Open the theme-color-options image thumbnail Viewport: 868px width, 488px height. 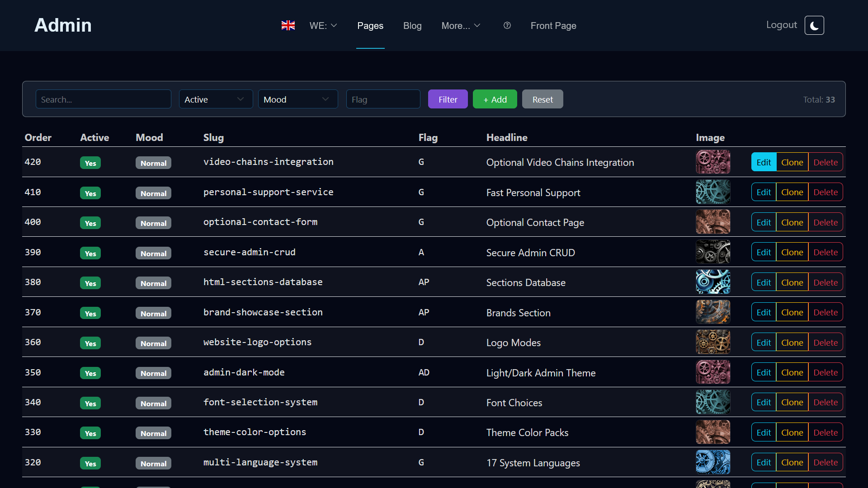coord(713,432)
